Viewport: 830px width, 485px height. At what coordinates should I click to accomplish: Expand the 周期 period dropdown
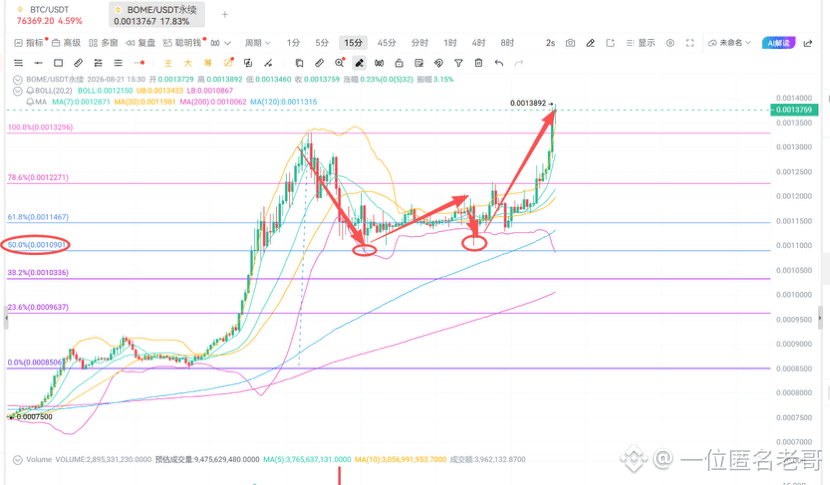point(257,43)
